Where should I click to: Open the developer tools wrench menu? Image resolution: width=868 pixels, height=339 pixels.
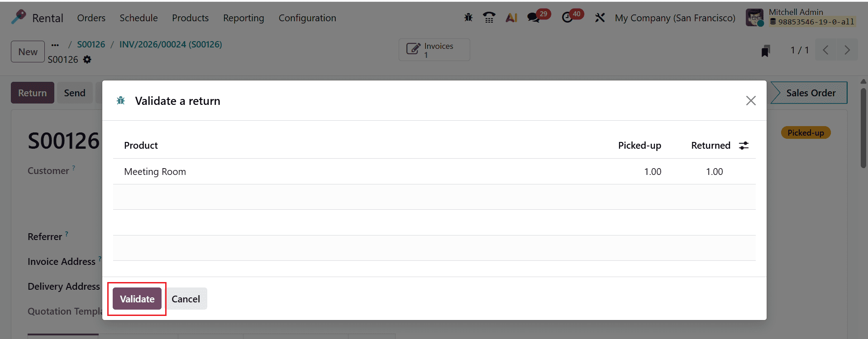pyautogui.click(x=600, y=17)
